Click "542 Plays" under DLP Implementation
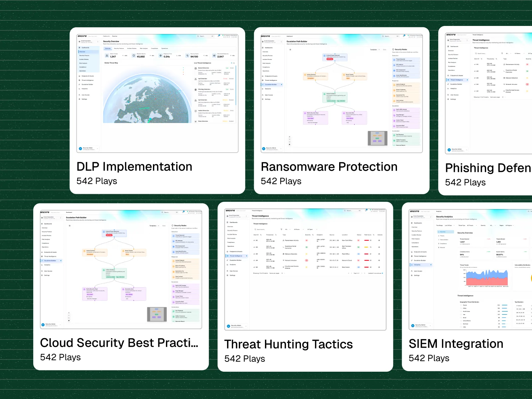 tap(97, 181)
